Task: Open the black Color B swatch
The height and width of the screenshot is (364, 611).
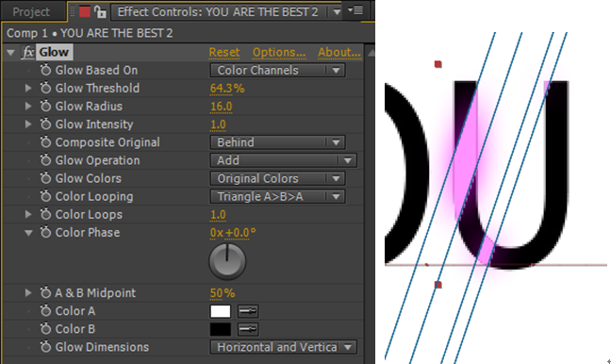Action: pyautogui.click(x=221, y=329)
